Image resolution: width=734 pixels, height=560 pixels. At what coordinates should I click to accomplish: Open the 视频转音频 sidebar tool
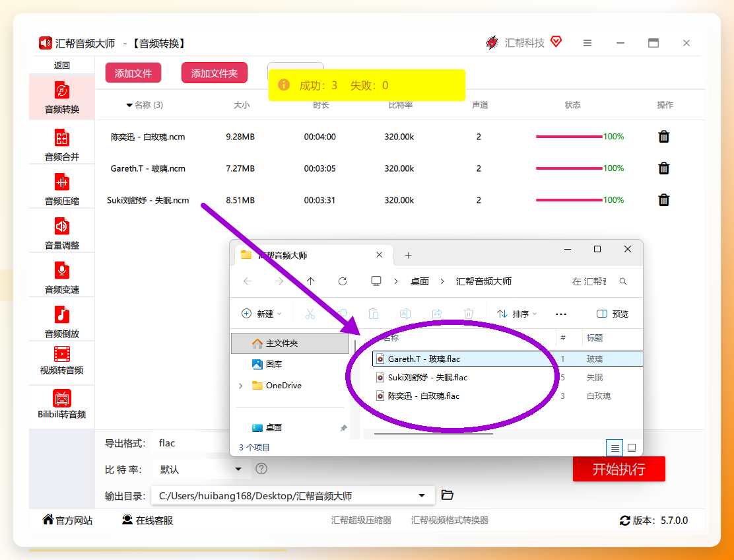(x=62, y=361)
